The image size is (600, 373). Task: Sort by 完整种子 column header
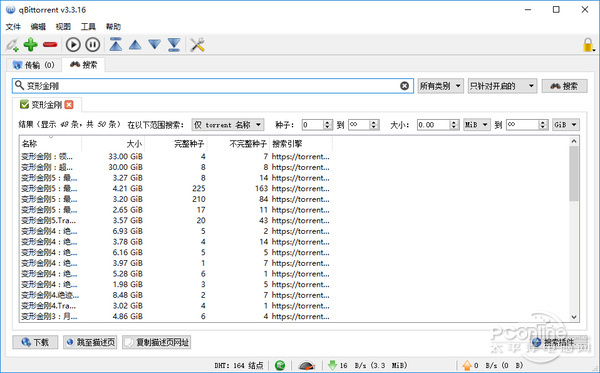tap(176, 144)
